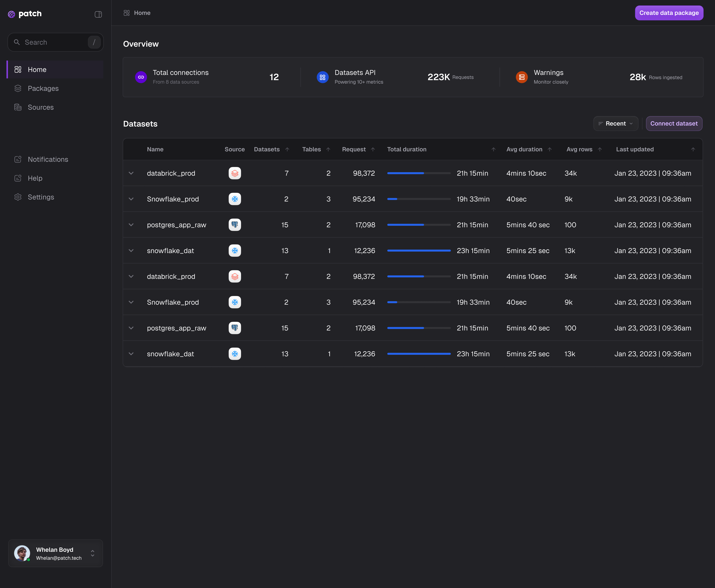The height and width of the screenshot is (588, 715).
Task: Toggle the sidebar collapse icon
Action: click(98, 14)
